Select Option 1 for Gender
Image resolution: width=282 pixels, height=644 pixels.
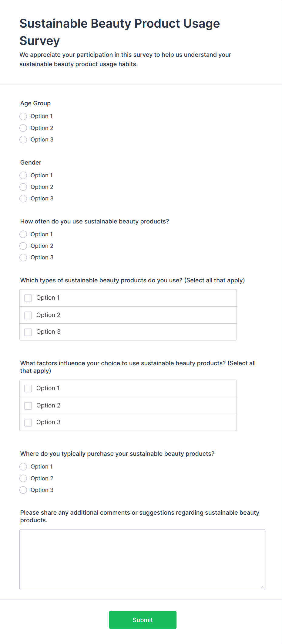pyautogui.click(x=23, y=175)
